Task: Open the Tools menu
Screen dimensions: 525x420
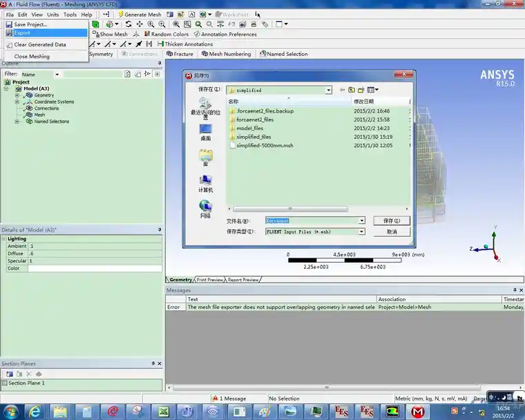Action: tap(70, 15)
